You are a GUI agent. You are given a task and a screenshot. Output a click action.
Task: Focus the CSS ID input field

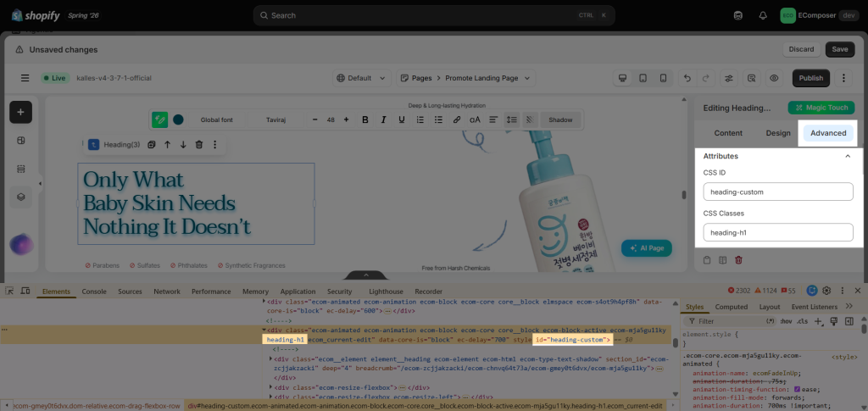coord(778,192)
